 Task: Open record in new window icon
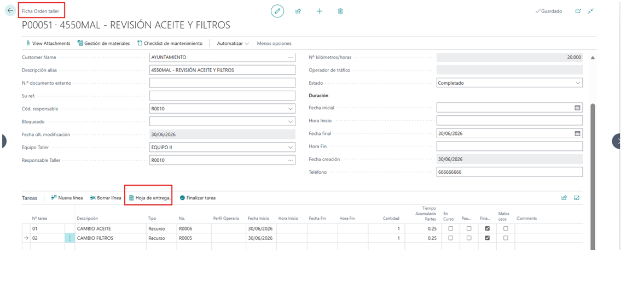(x=578, y=11)
